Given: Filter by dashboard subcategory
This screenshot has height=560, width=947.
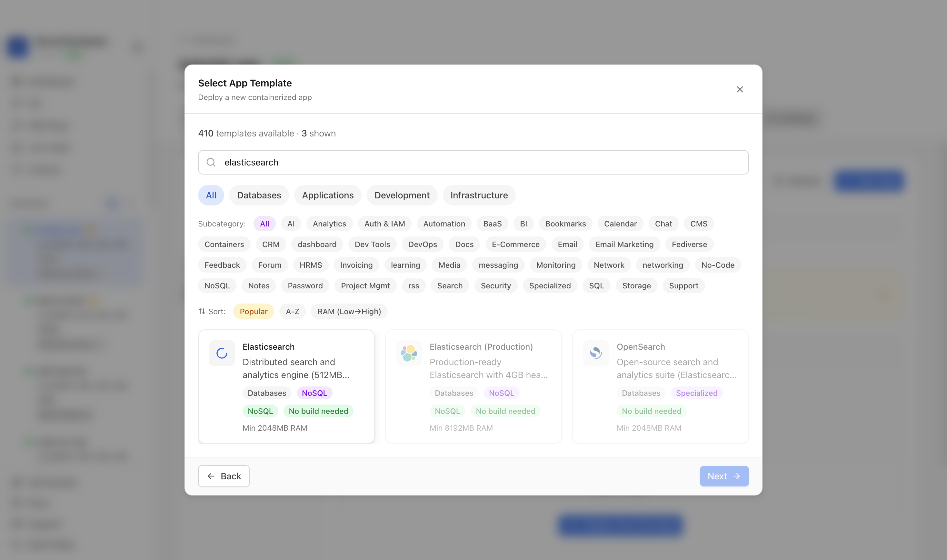Looking at the screenshot, I should coord(317,245).
